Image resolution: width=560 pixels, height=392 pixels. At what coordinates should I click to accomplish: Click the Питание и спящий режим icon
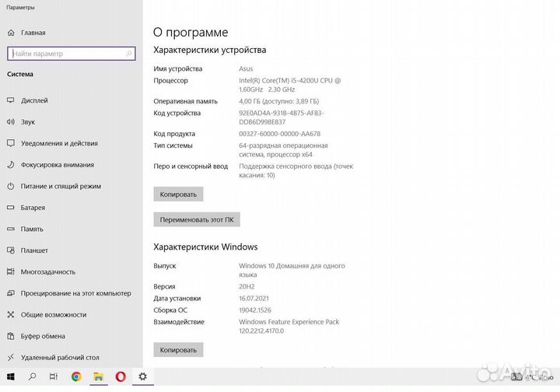11,186
